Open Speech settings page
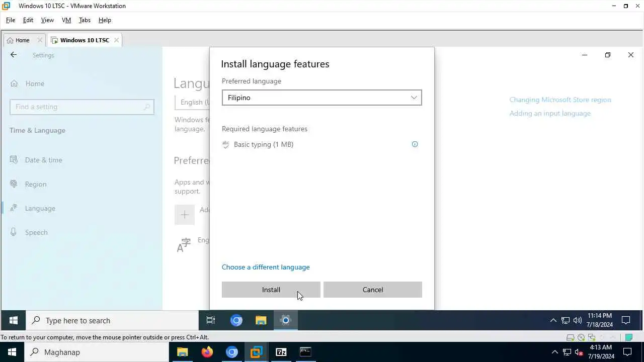Image resolution: width=644 pixels, height=362 pixels. (x=36, y=232)
